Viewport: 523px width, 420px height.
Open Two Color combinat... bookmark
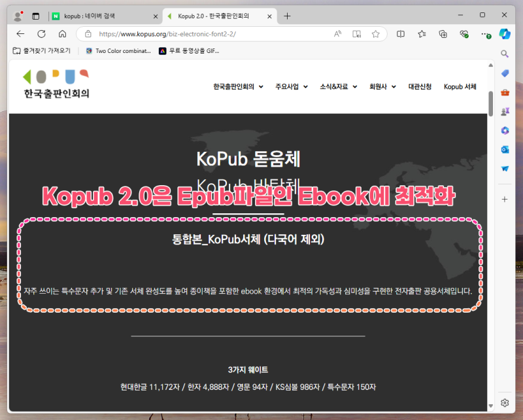[x=118, y=51]
